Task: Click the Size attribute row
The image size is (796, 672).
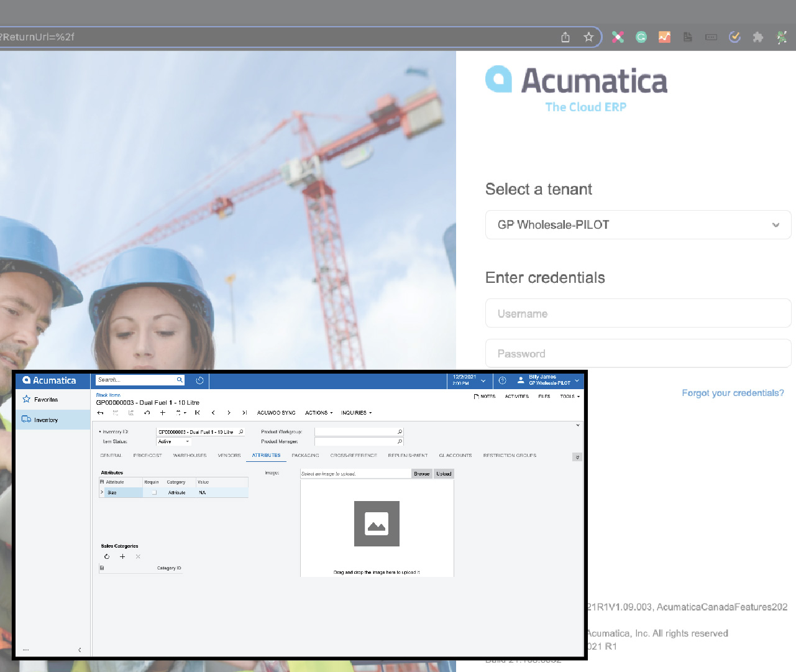Action: coord(174,492)
